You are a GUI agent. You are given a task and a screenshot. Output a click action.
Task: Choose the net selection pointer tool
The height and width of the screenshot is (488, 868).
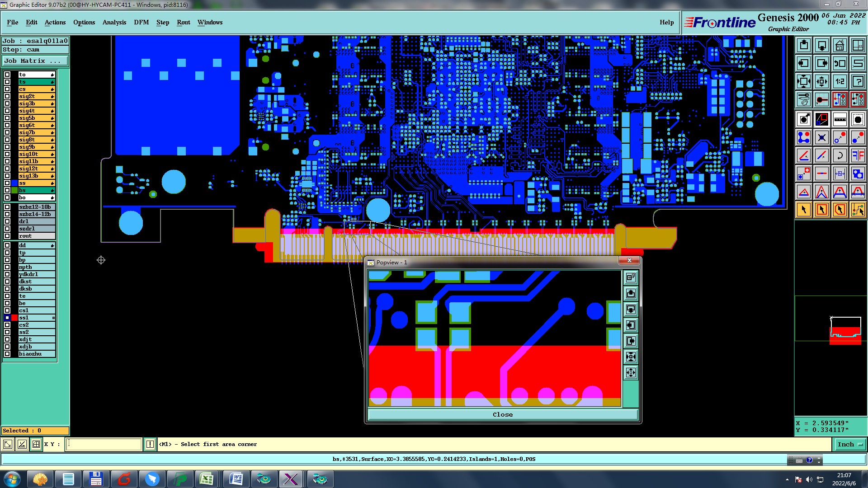point(858,210)
